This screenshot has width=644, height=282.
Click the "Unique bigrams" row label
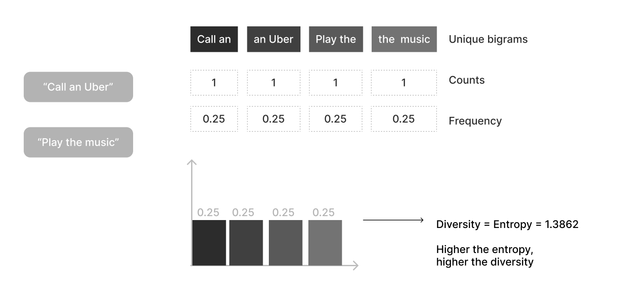pos(488,39)
